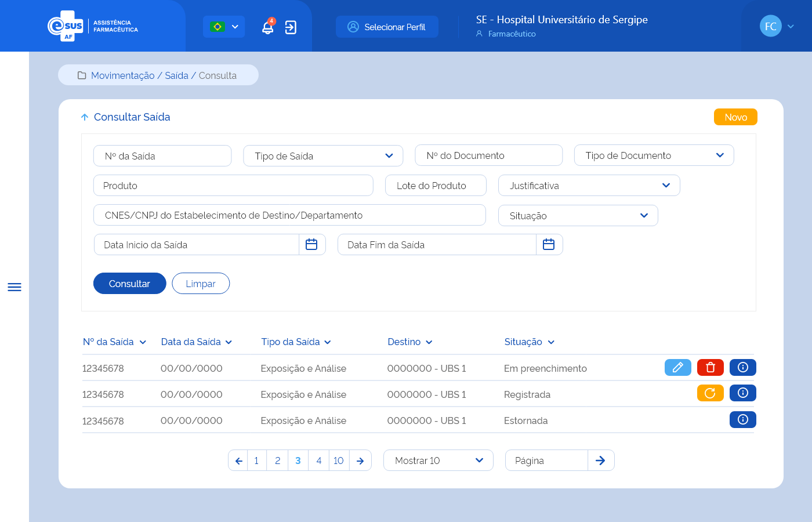Open calendar for Data Inicio da Saída

[x=311, y=245]
